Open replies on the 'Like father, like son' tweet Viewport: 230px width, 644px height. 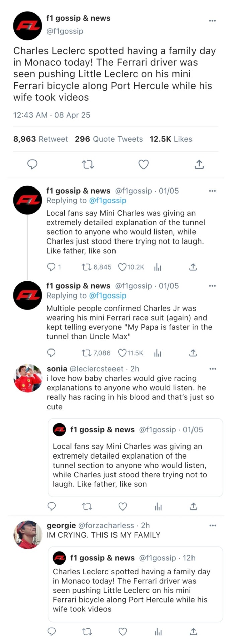[x=51, y=267]
